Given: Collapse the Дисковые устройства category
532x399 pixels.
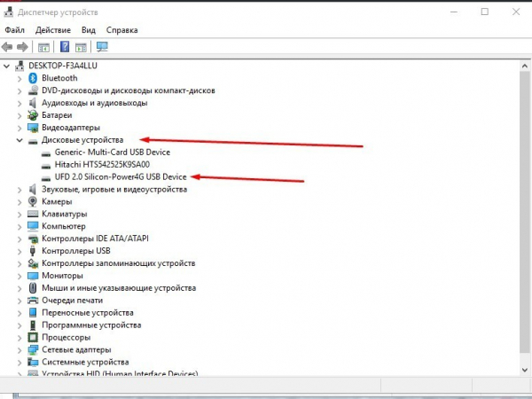Looking at the screenshot, I should (x=20, y=140).
